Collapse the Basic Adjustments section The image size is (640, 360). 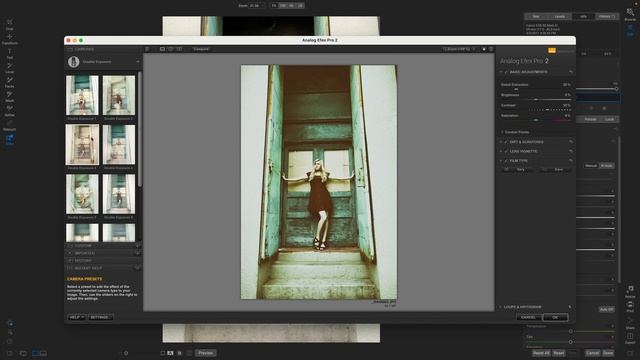click(501, 72)
